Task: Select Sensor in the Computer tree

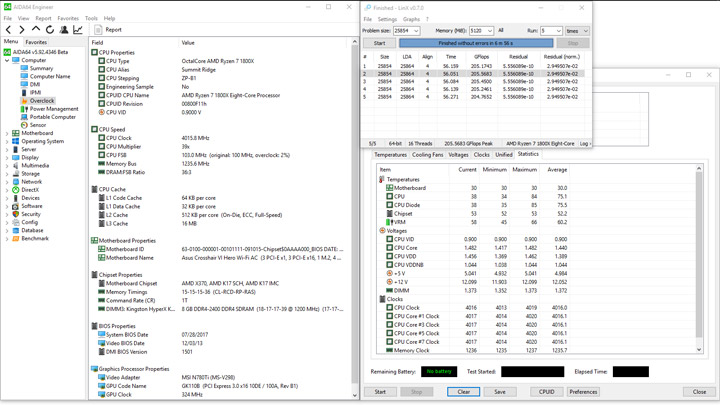Action: [37, 125]
